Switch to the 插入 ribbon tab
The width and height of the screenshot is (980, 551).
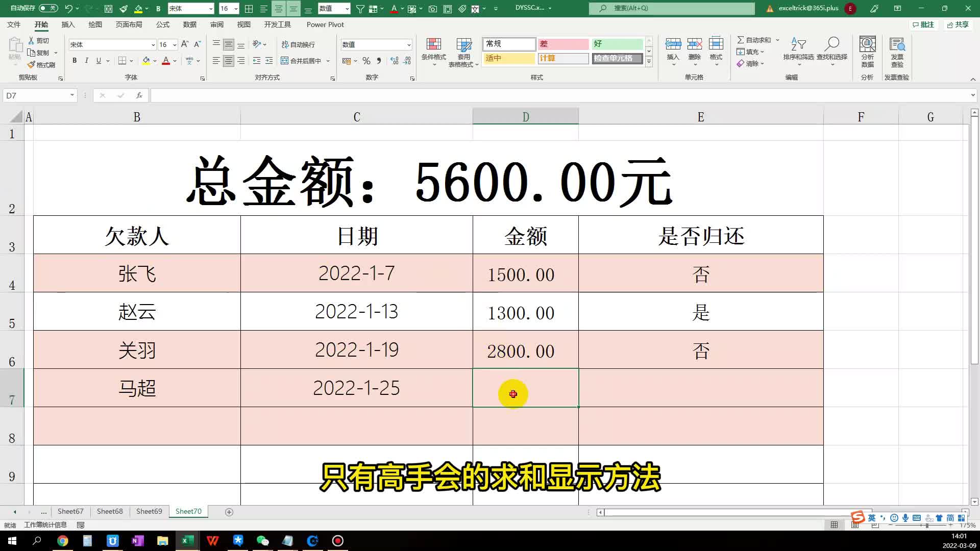68,24
